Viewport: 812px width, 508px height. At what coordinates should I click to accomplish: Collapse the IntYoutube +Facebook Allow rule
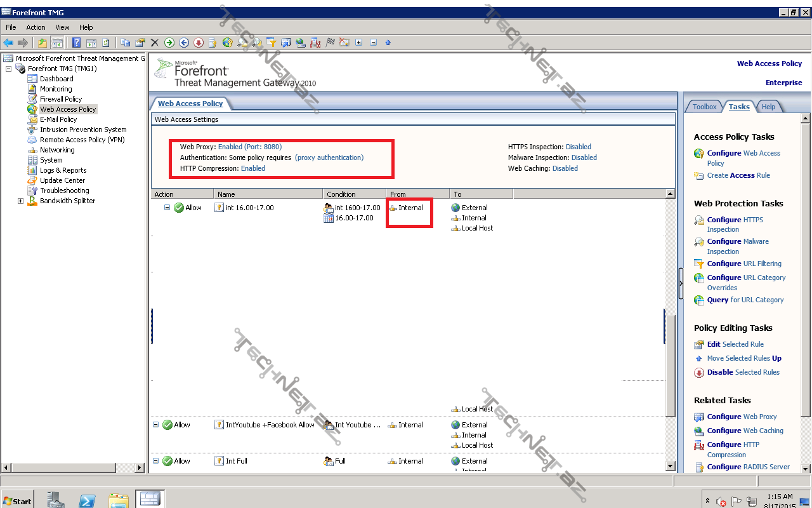pyautogui.click(x=156, y=425)
